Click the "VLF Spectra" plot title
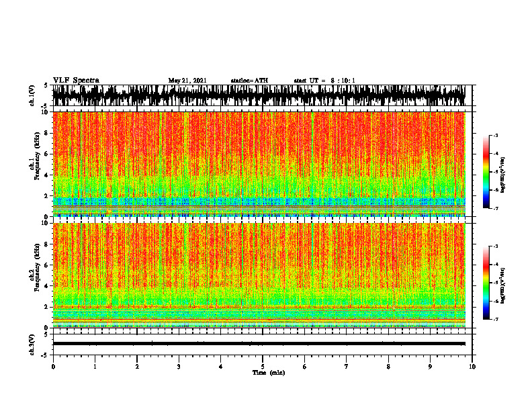The image size is (532, 411). click(x=76, y=81)
